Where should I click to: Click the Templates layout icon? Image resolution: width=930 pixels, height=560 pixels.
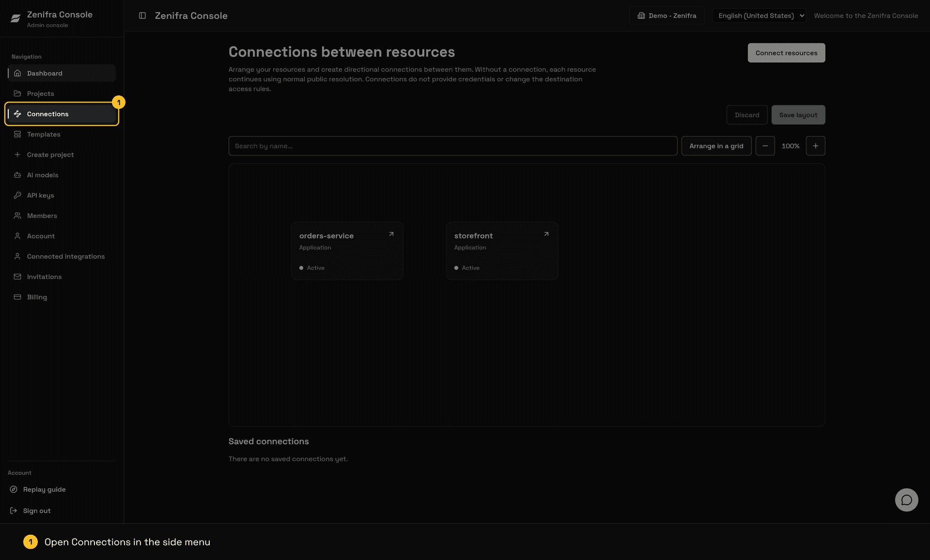17,134
